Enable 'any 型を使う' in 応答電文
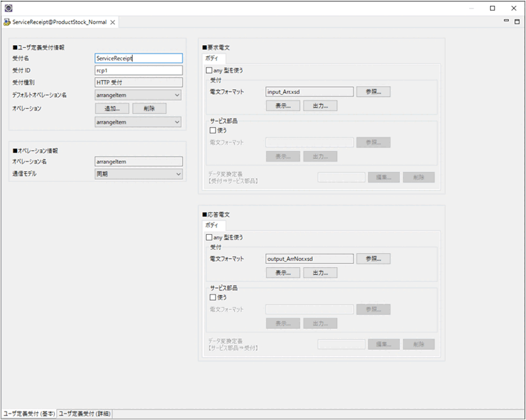The image size is (526, 420). tap(209, 237)
